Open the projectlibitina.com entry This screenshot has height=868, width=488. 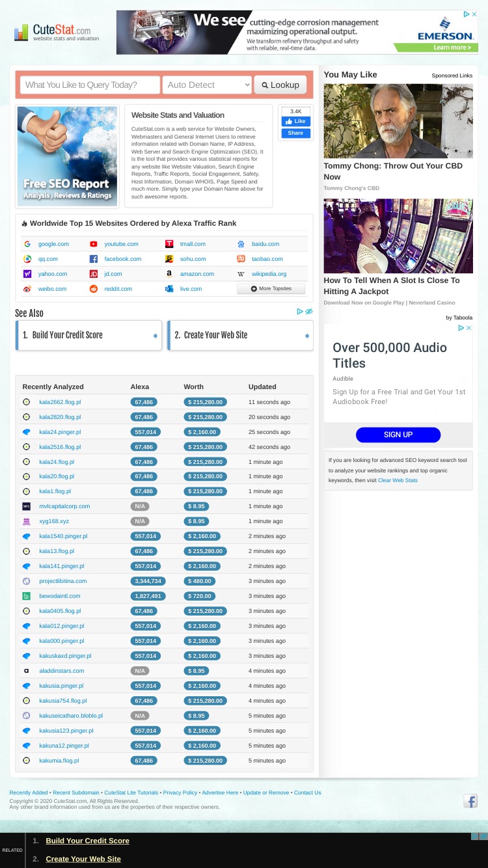[x=62, y=581]
